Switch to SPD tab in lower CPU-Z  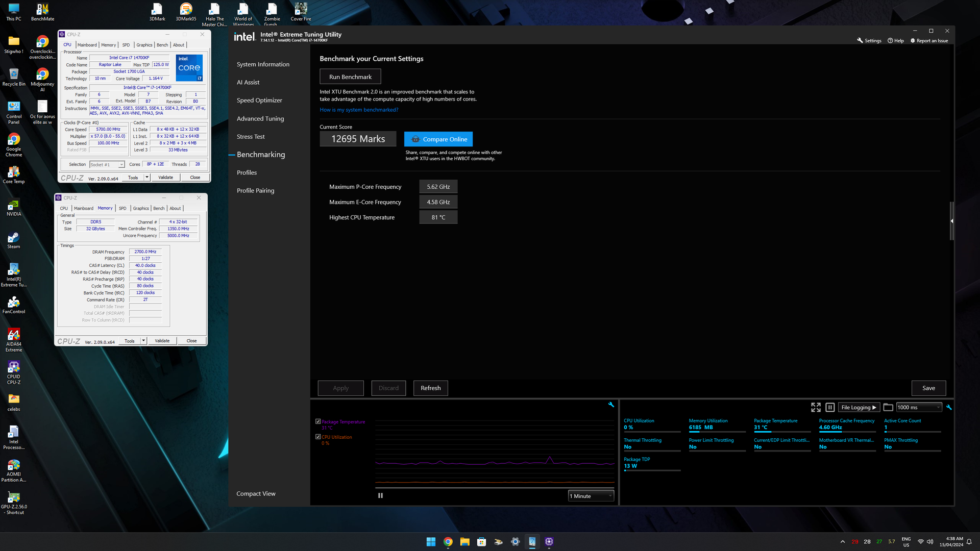(x=122, y=208)
